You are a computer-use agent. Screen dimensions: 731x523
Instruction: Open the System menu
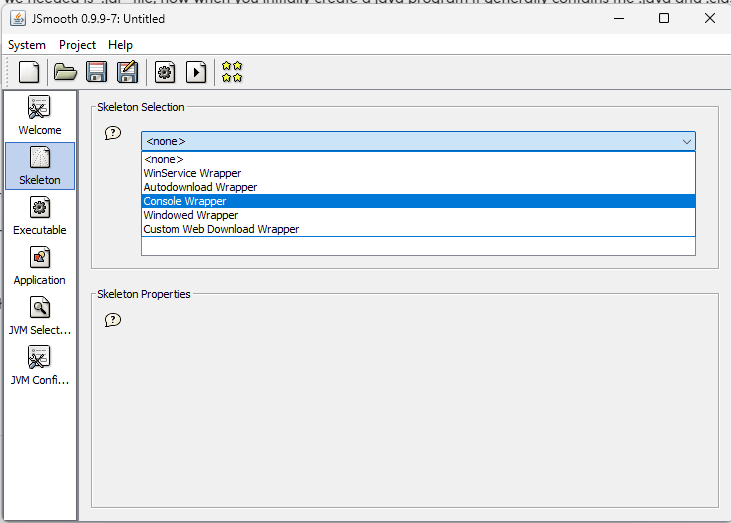point(27,45)
